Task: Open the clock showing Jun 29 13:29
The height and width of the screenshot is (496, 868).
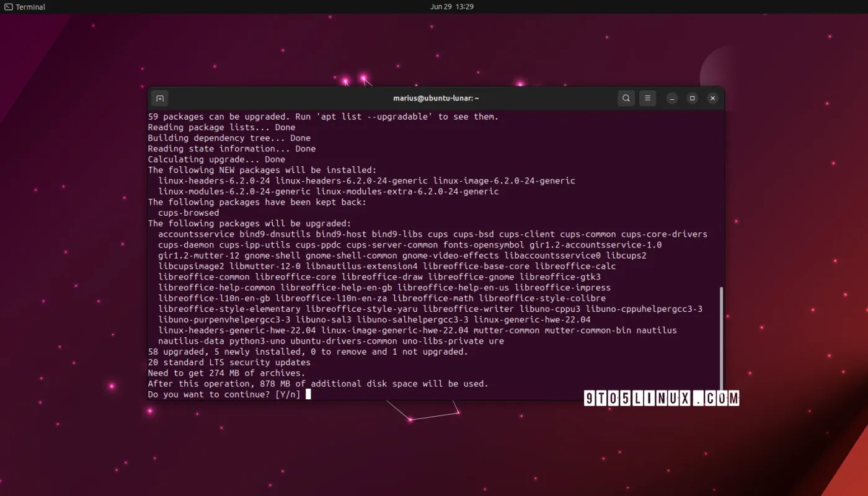Action: [x=452, y=7]
